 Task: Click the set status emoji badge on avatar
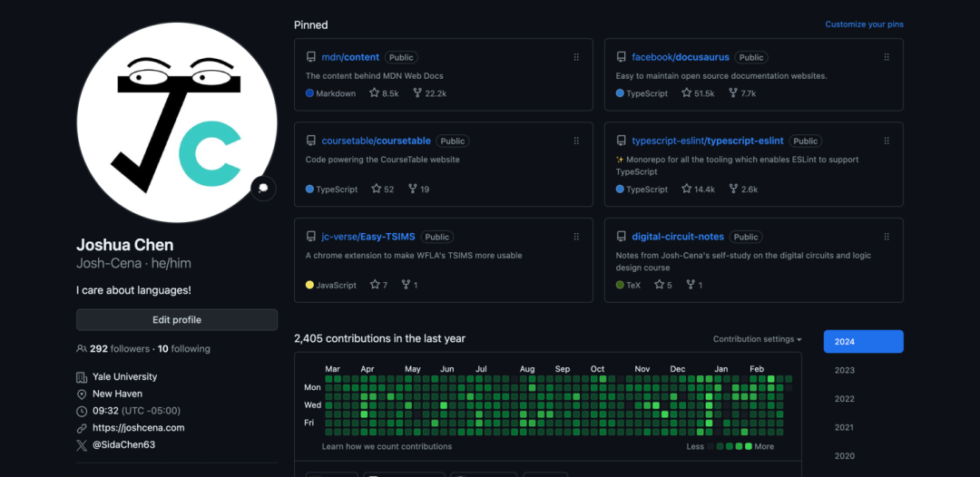coord(263,189)
